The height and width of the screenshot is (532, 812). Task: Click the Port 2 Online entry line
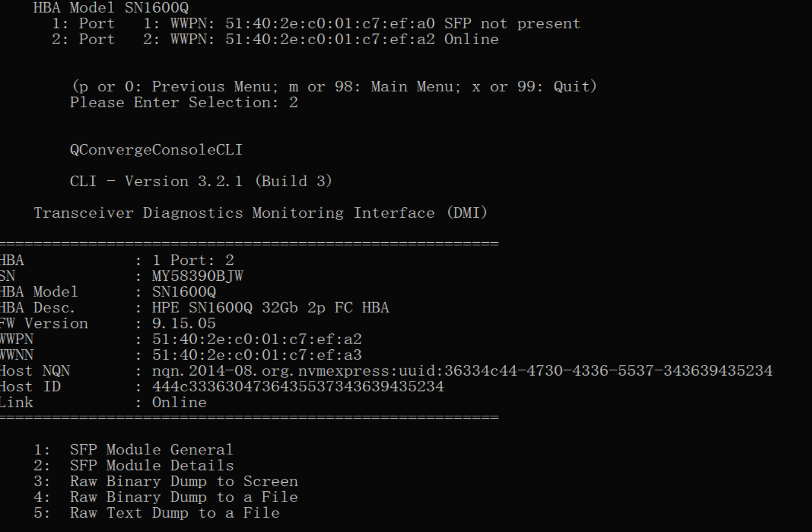[x=275, y=40]
